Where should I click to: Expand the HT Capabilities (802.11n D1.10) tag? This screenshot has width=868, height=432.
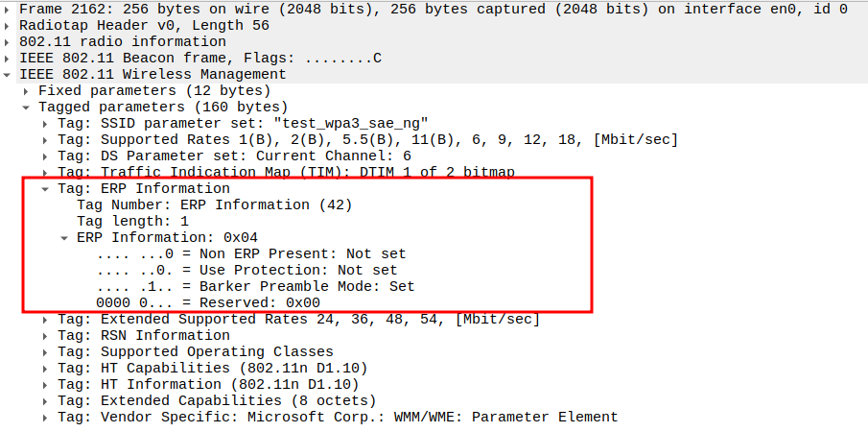click(x=46, y=369)
